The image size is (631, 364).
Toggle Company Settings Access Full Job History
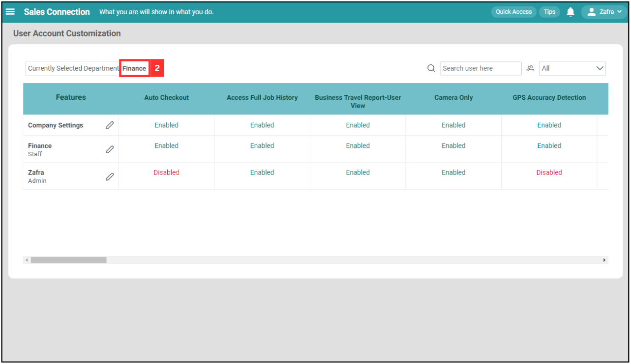point(262,125)
